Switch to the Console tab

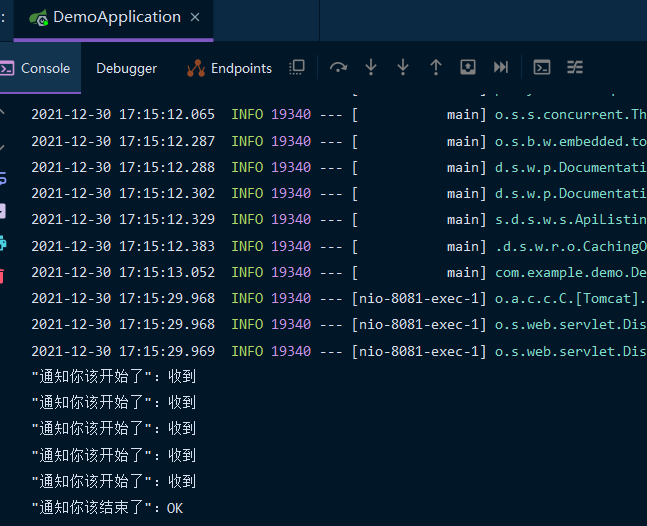tap(40, 68)
